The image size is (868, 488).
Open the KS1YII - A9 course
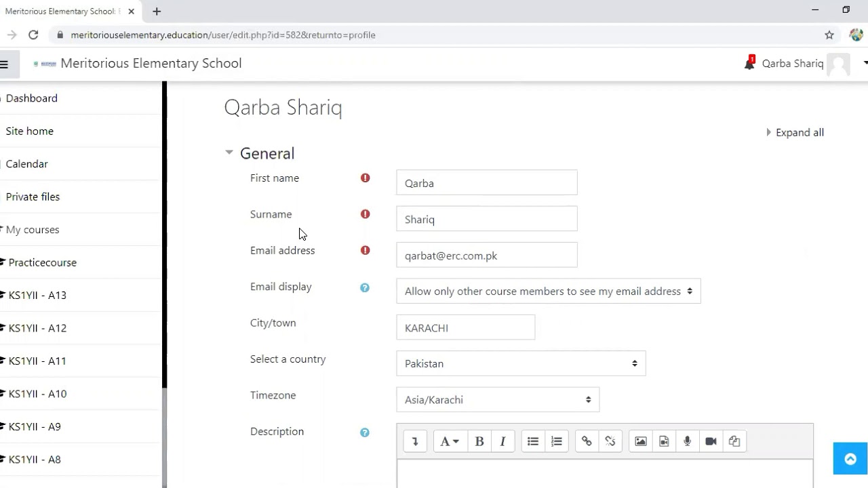point(35,427)
